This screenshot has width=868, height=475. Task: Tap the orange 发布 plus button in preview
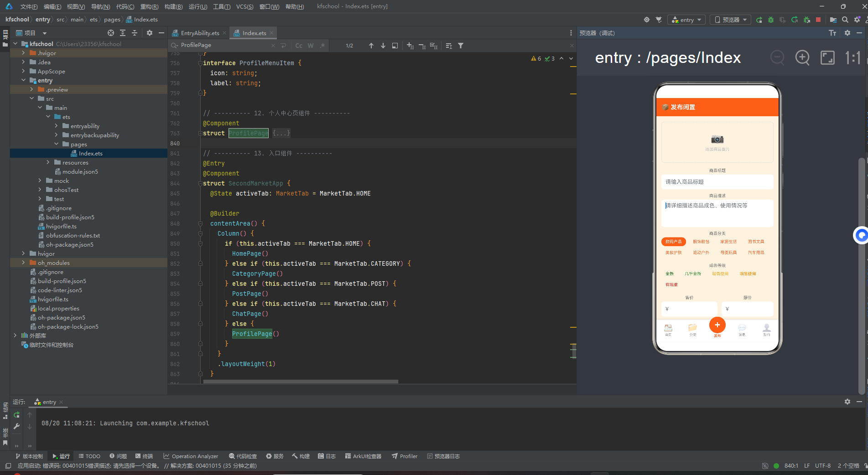pyautogui.click(x=717, y=325)
